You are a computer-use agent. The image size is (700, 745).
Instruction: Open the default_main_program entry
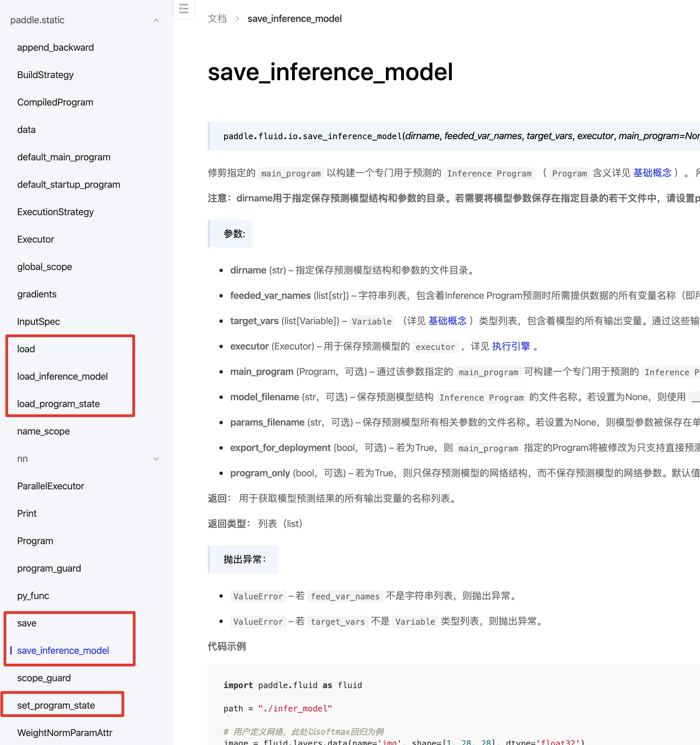point(63,157)
